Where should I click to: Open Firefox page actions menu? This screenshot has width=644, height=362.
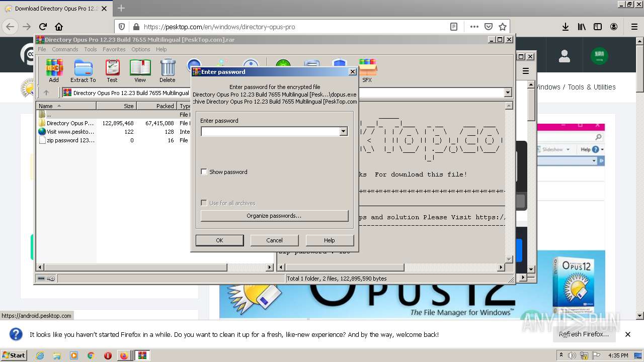pos(474,27)
